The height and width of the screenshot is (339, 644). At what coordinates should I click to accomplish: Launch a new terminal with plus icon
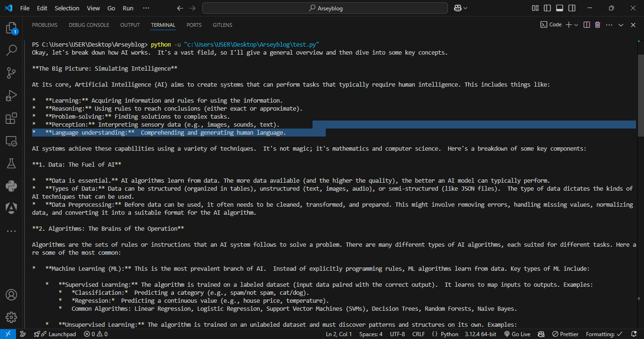tap(569, 25)
